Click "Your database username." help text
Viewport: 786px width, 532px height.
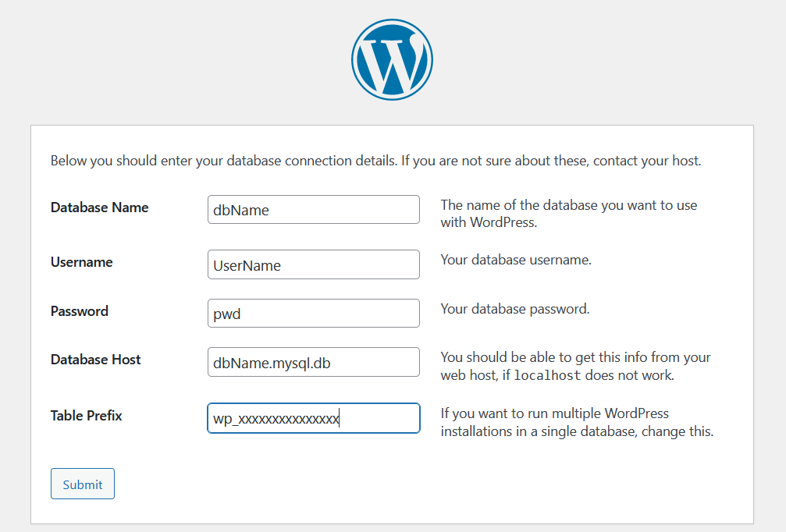515,260
